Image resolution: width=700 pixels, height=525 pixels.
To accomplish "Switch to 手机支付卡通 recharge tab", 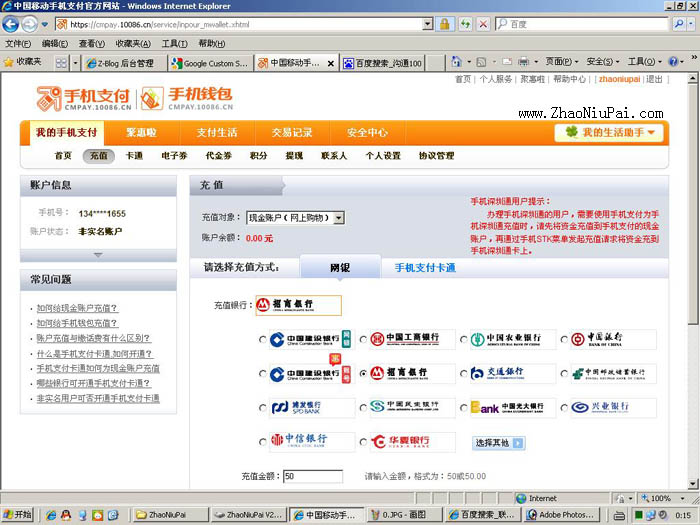I will (425, 268).
